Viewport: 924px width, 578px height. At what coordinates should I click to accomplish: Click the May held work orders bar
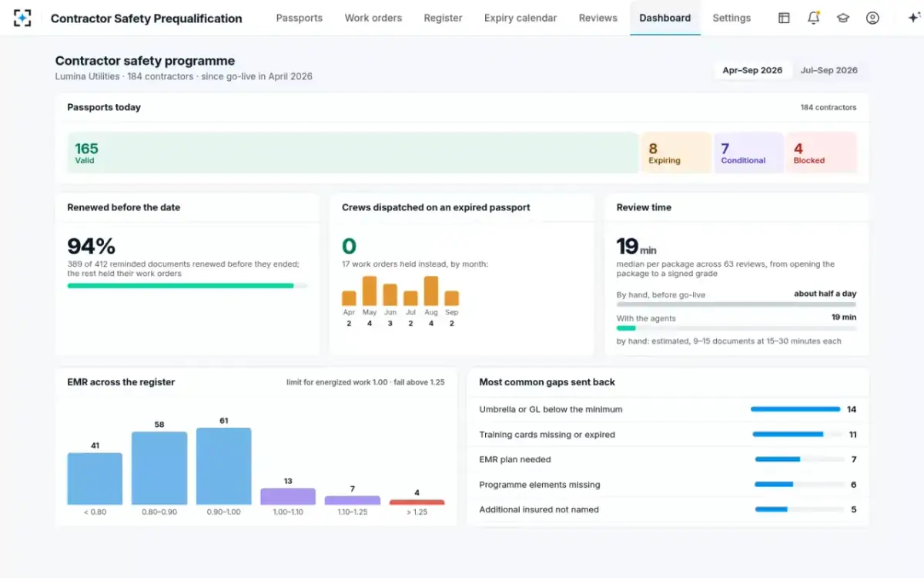(x=370, y=291)
